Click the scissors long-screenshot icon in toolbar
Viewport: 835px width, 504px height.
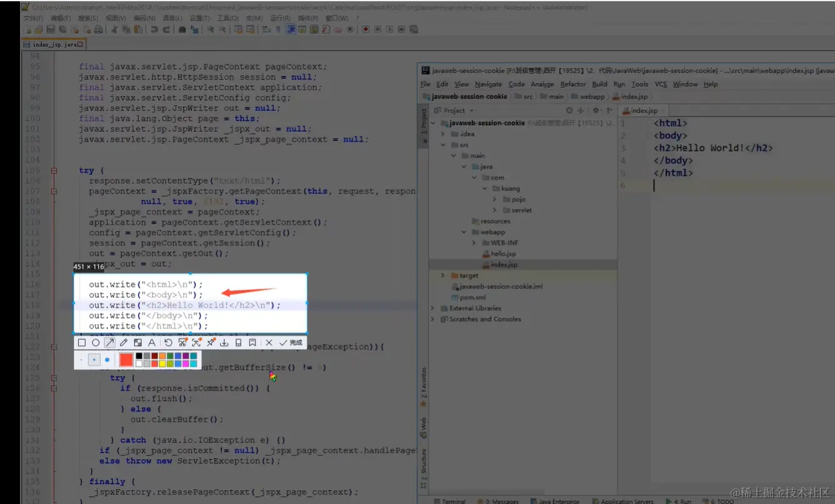pyautogui.click(x=183, y=343)
